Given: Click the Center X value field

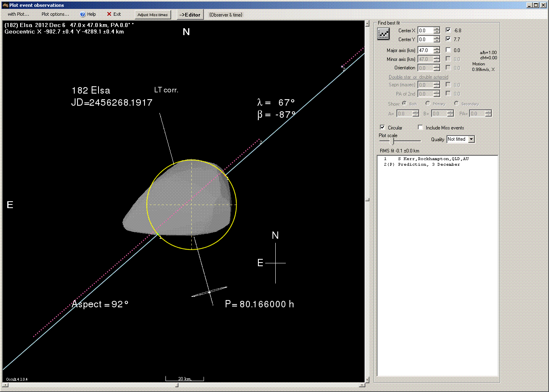Looking at the screenshot, I should click(x=425, y=30).
